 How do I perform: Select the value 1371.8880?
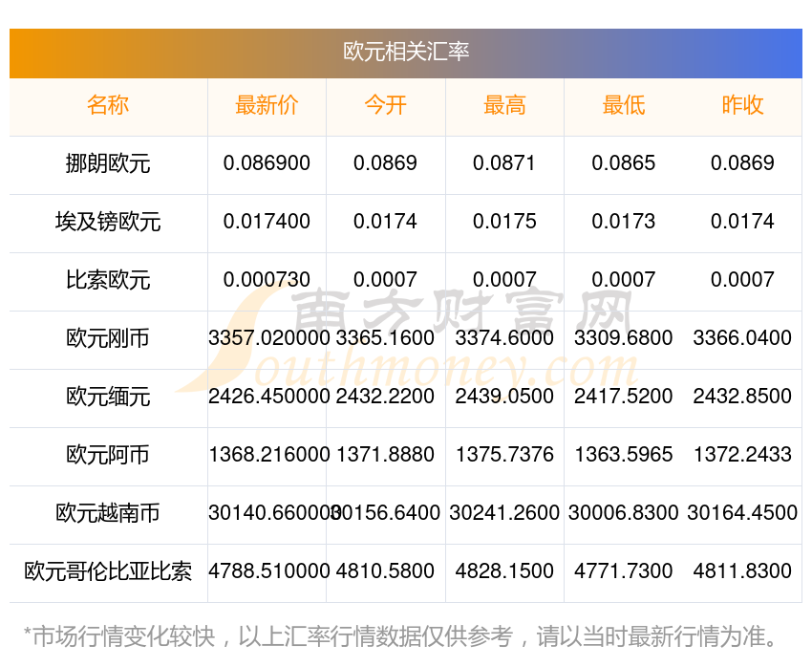click(385, 455)
